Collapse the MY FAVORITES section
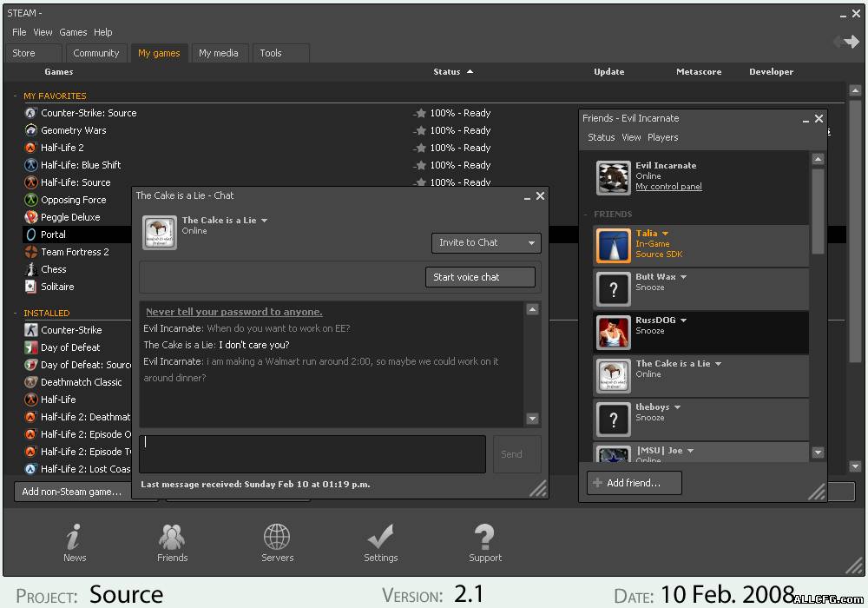This screenshot has width=868, height=608. pyautogui.click(x=15, y=96)
